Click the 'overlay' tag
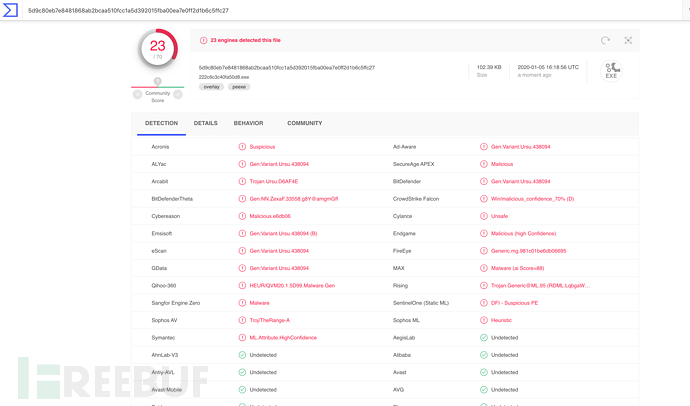 pyautogui.click(x=212, y=87)
